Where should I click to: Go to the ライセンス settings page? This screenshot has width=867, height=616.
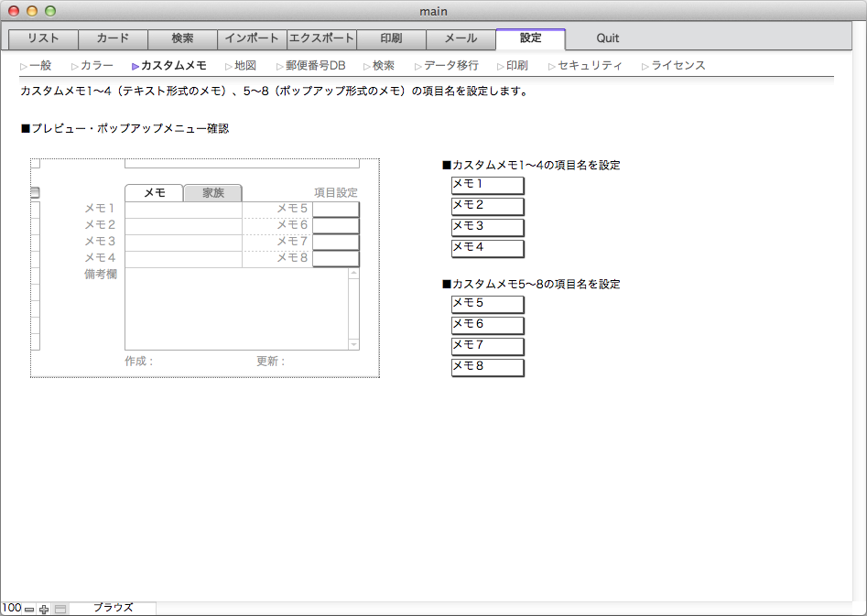click(677, 66)
